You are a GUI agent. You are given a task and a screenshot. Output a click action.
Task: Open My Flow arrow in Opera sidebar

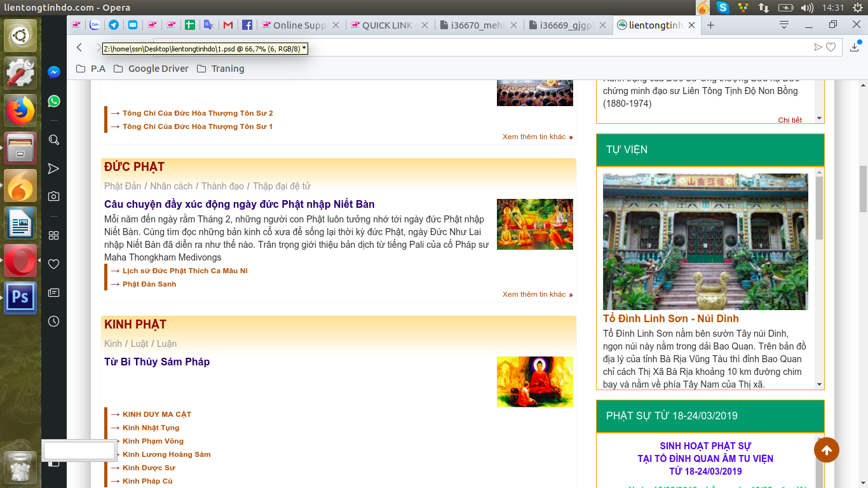pyautogui.click(x=54, y=168)
